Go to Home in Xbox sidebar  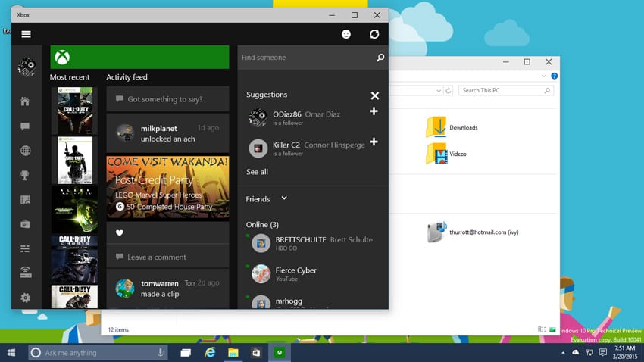(x=25, y=101)
